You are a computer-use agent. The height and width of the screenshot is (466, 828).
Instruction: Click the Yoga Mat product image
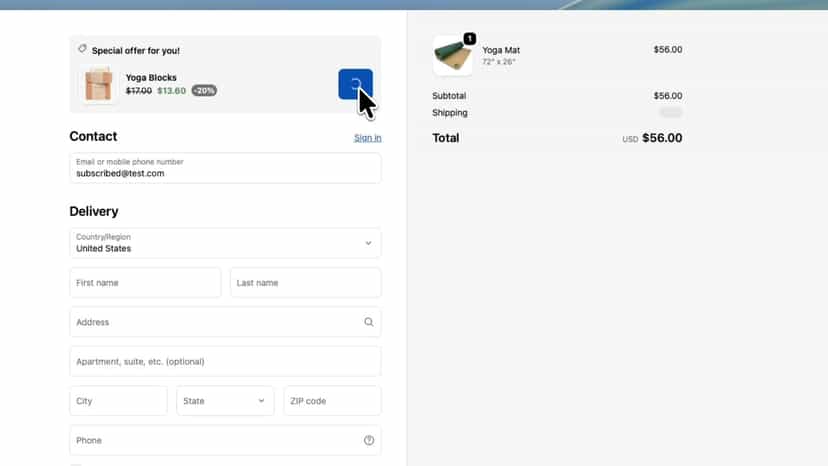[x=453, y=55]
